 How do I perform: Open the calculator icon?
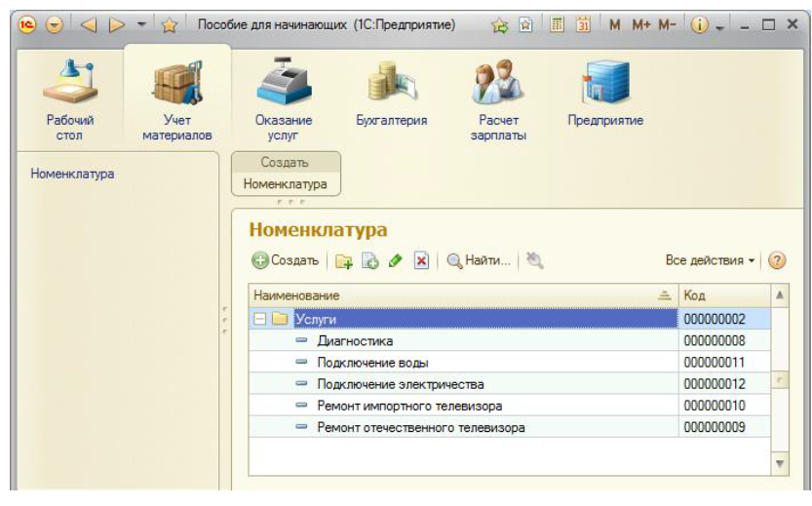point(557,24)
